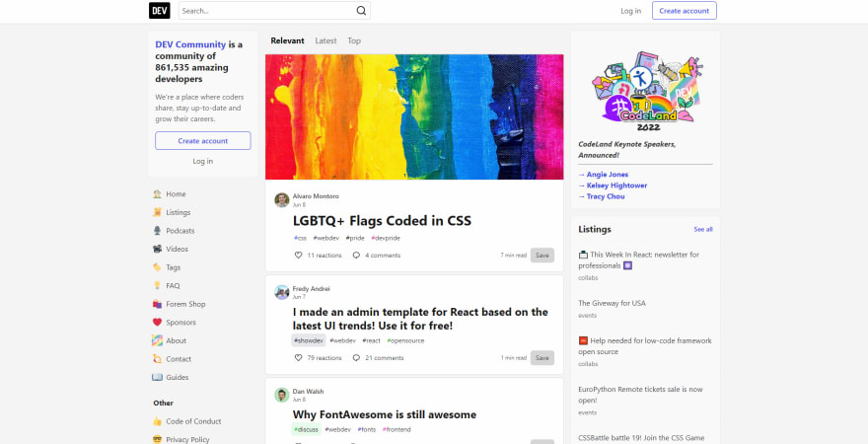Click Dan Walsh author name
Screen dimensions: 868x444
(309, 392)
